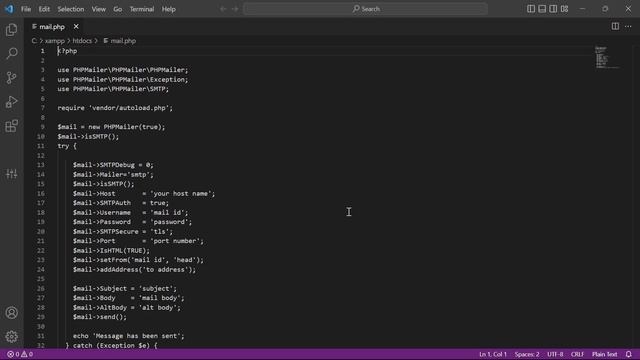Open the View menu
The image size is (640, 360).
click(x=98, y=9)
